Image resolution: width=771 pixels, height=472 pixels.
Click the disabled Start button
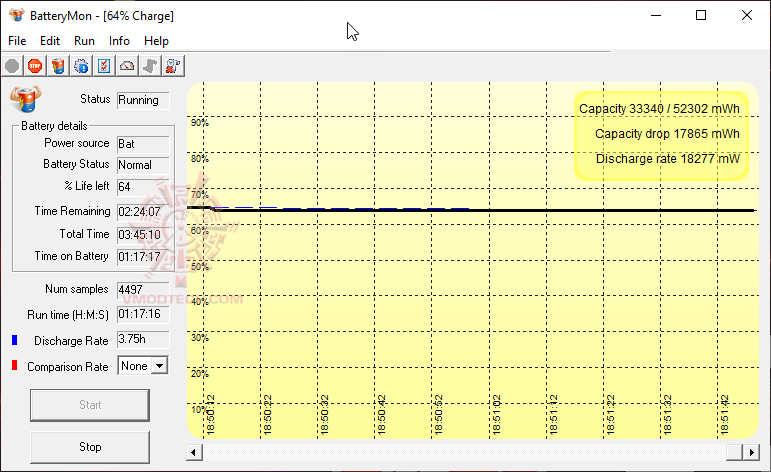click(x=90, y=405)
